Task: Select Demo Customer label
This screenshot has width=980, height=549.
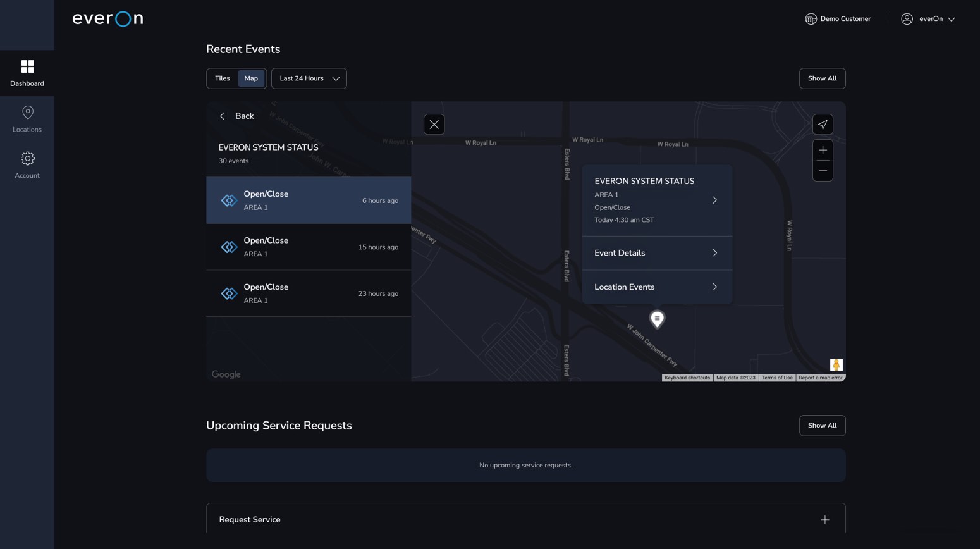Action: (845, 19)
